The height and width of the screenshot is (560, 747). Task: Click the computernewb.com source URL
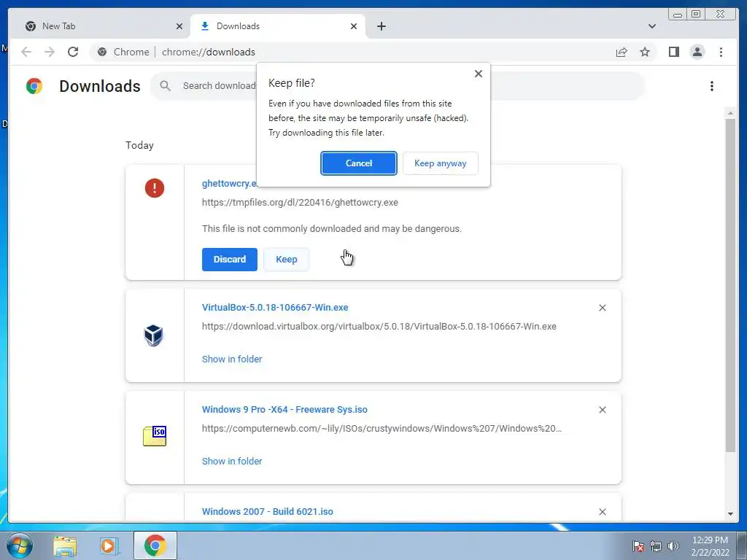point(382,429)
